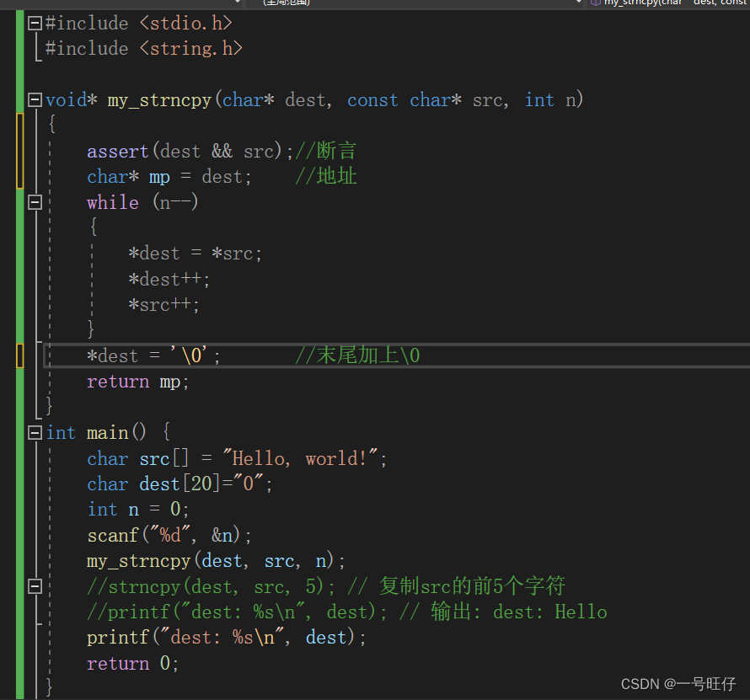This screenshot has width=750, height=700.
Task: Collapse the #include directives block
Action: coord(35,23)
